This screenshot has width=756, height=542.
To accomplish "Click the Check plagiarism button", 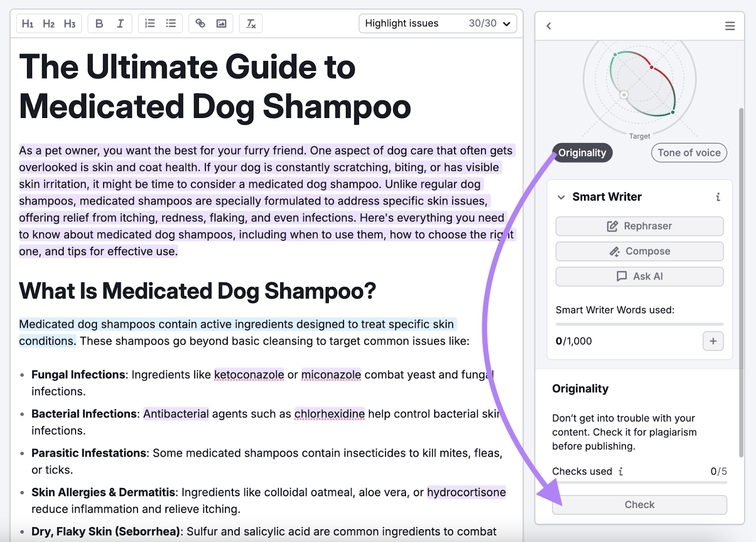I will [x=639, y=505].
